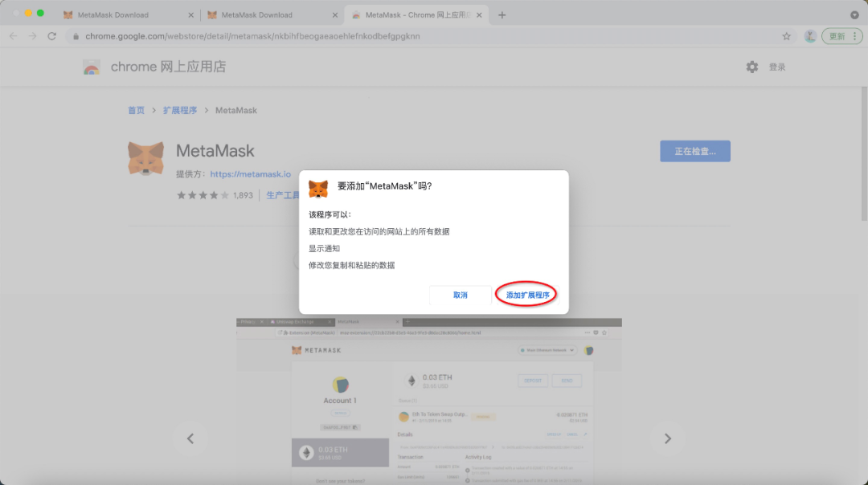
Task: Click the star rating for MetaMask
Action: (203, 195)
